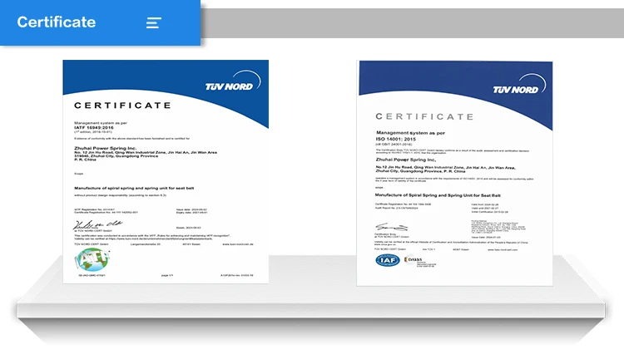Click the TUV NORD logo on ISO 14001 certificate

(519, 85)
